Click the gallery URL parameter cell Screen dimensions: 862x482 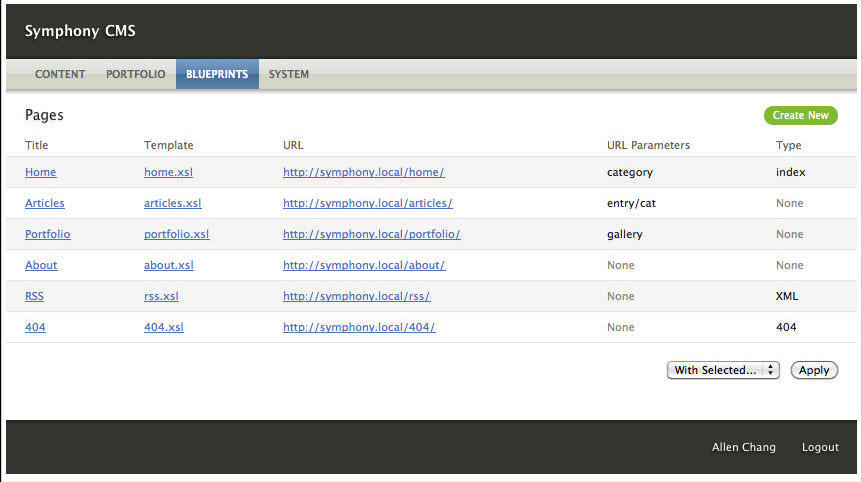coord(625,235)
